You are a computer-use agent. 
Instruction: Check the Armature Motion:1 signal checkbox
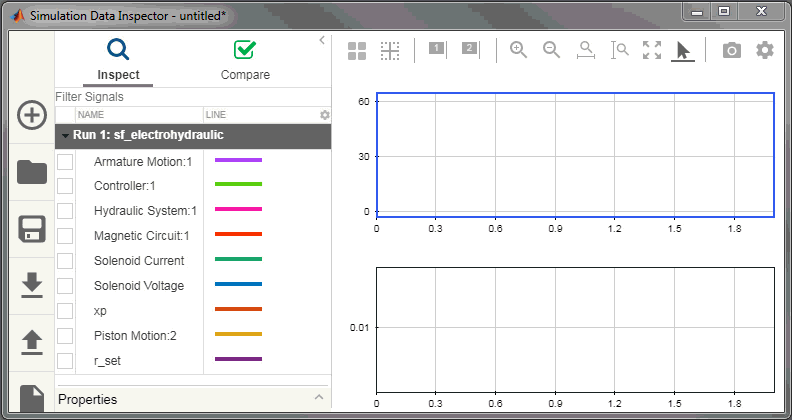[x=65, y=161]
